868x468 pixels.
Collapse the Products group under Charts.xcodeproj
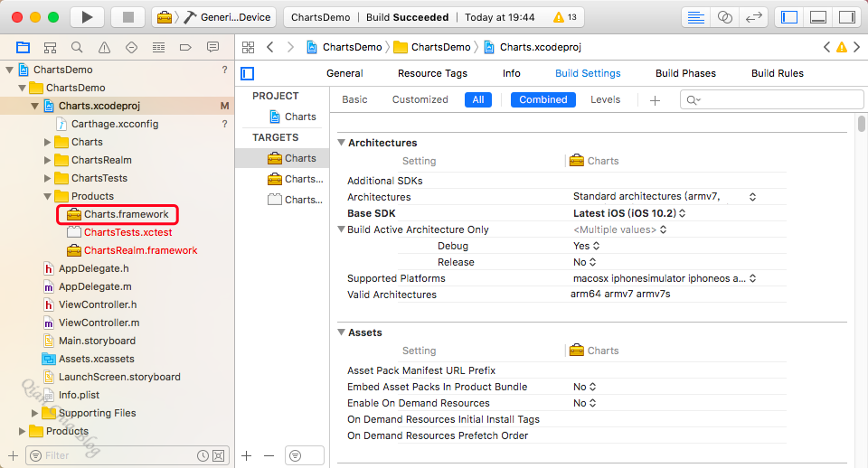point(48,196)
